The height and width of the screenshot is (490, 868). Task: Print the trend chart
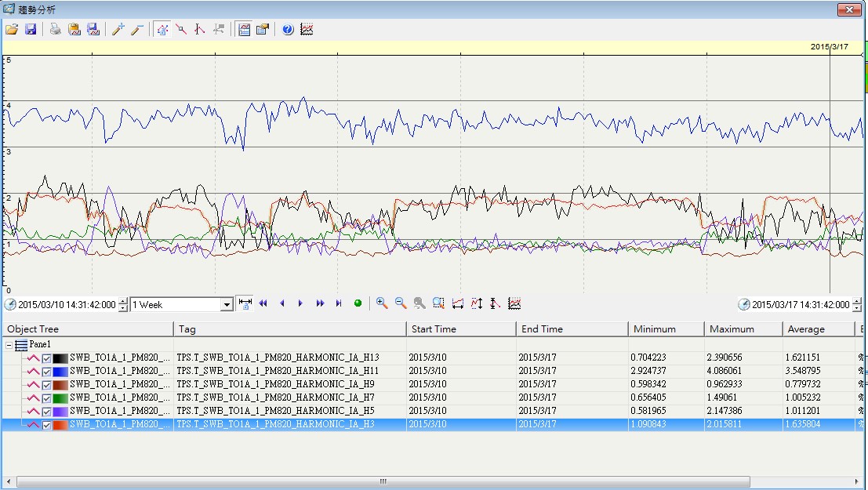[55, 30]
